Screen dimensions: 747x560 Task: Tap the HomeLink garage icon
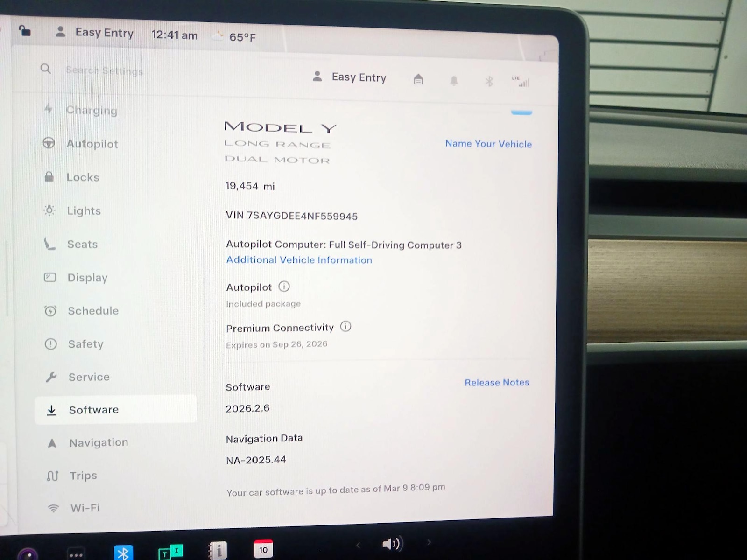coord(418,79)
